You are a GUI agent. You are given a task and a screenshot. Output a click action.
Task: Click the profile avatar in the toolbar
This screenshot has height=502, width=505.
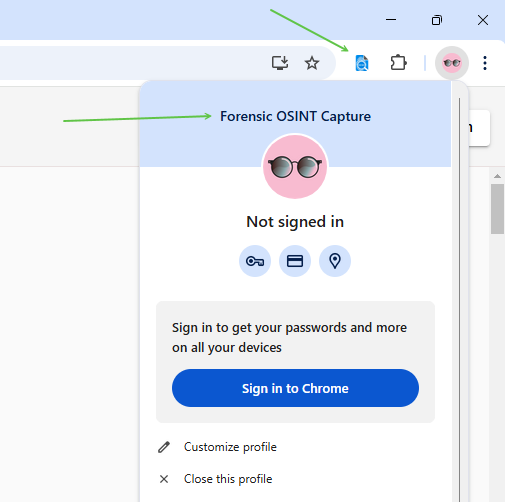click(452, 63)
